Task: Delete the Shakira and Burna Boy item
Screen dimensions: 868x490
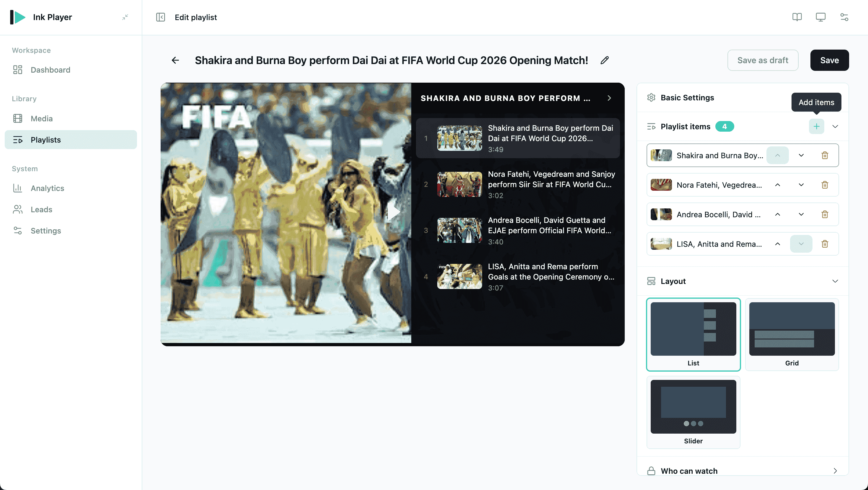Action: click(x=825, y=155)
